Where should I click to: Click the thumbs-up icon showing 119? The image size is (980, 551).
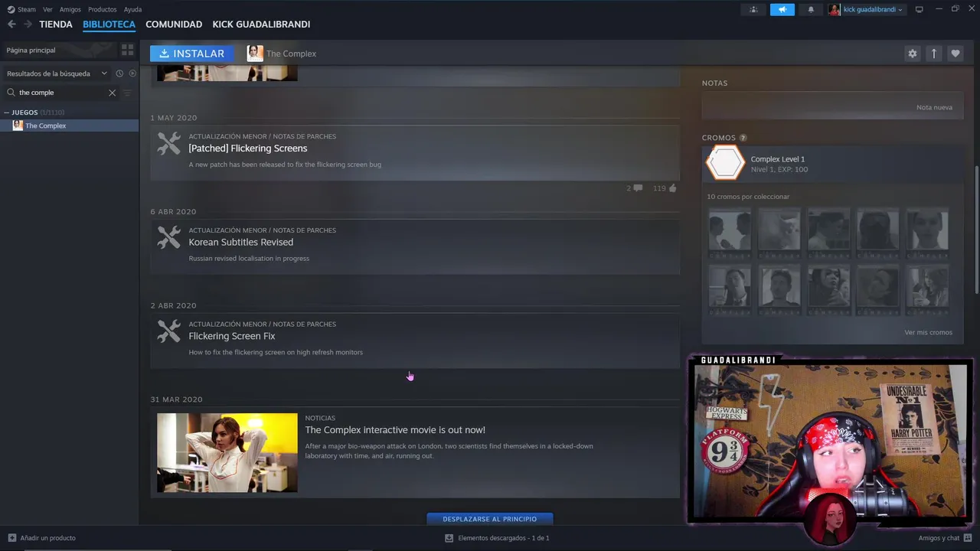click(x=672, y=187)
